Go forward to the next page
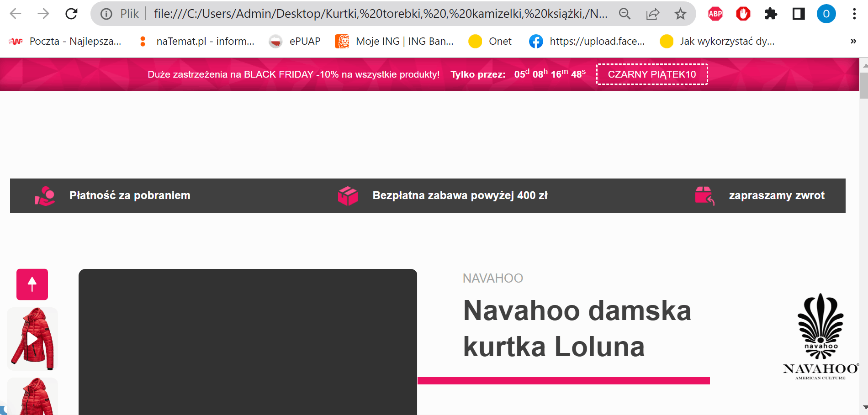Viewport: 868px width, 415px height. click(43, 14)
